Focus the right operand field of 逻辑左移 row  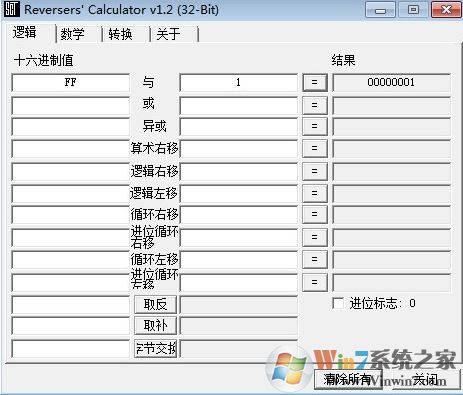[238, 193]
